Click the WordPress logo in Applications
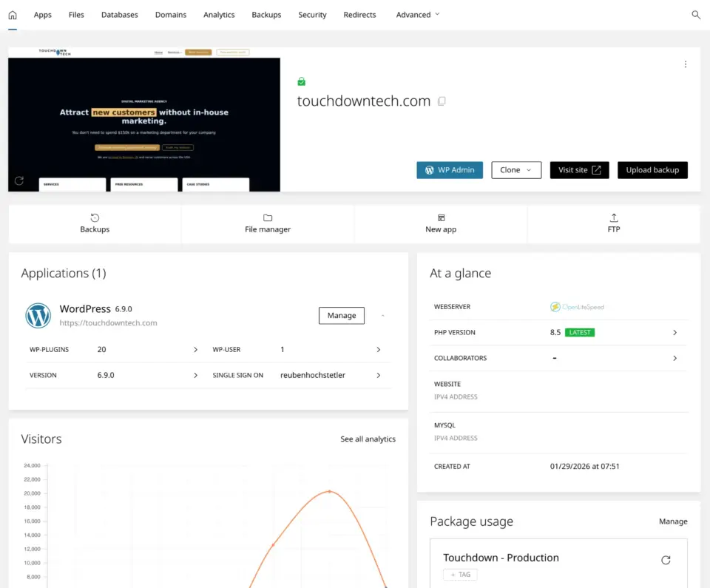Image resolution: width=710 pixels, height=588 pixels. pyautogui.click(x=38, y=315)
